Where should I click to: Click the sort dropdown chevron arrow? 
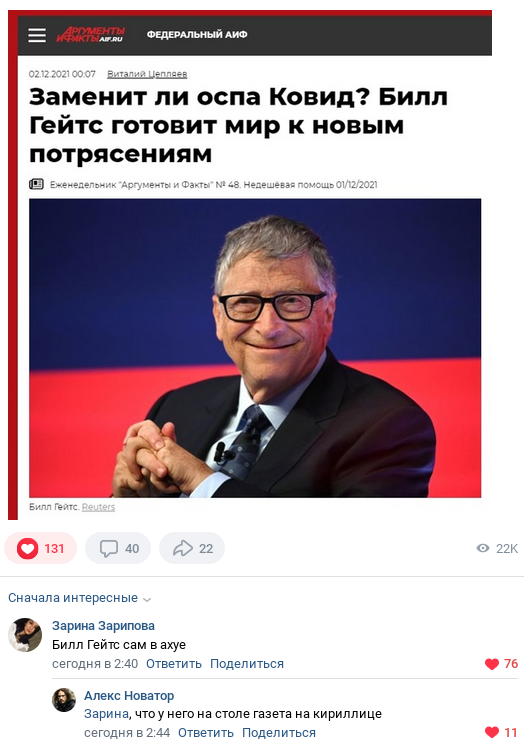tap(147, 599)
